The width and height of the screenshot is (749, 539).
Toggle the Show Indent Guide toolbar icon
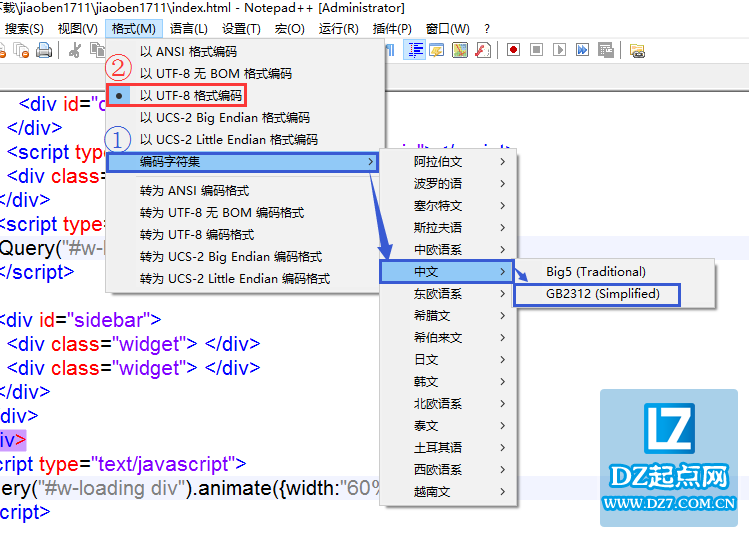coord(415,50)
